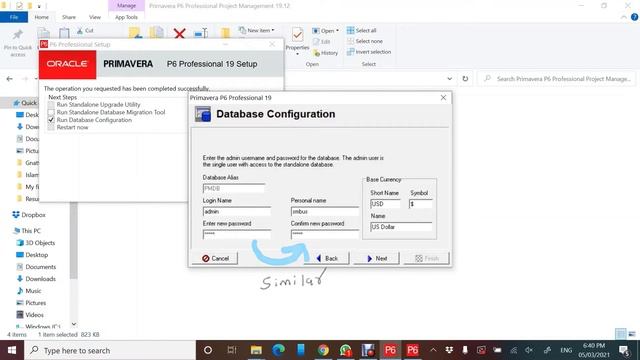Viewport: 640px width, 360px height.
Task: Click Back in Database Configuration dialog
Action: (x=327, y=258)
